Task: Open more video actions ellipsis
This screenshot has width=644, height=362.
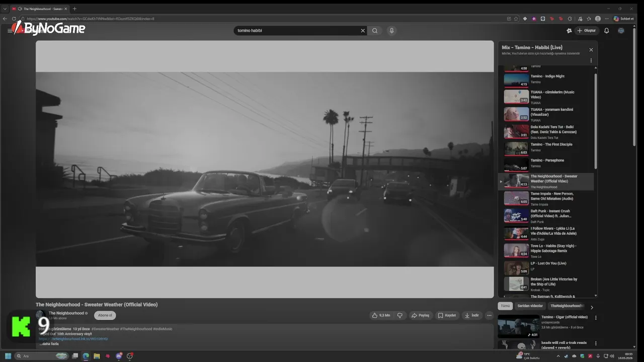Action: tap(489, 315)
